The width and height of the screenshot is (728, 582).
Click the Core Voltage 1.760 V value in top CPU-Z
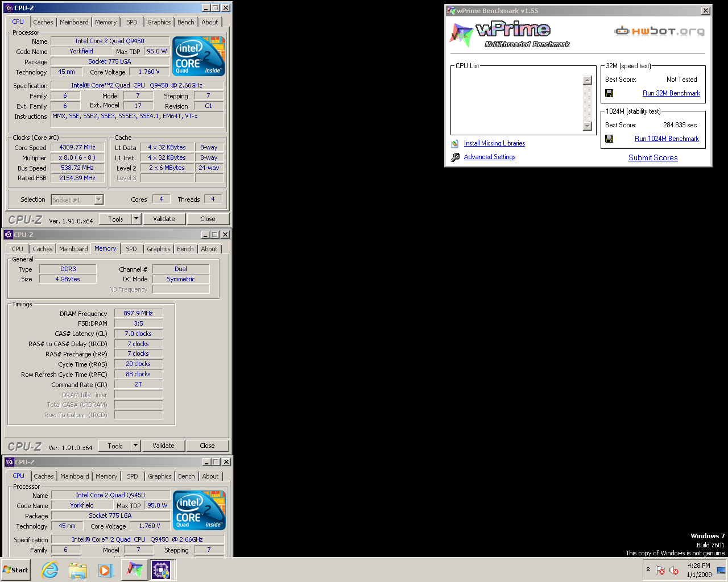tap(149, 72)
